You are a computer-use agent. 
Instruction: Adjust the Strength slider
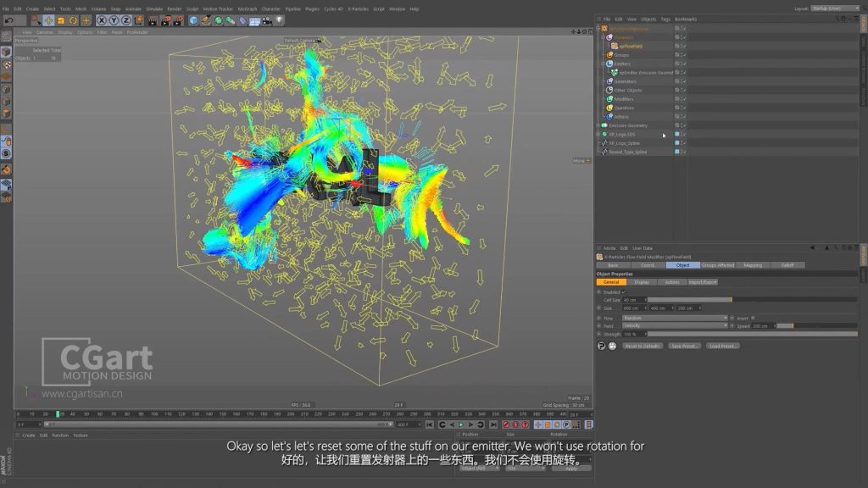coord(753,334)
